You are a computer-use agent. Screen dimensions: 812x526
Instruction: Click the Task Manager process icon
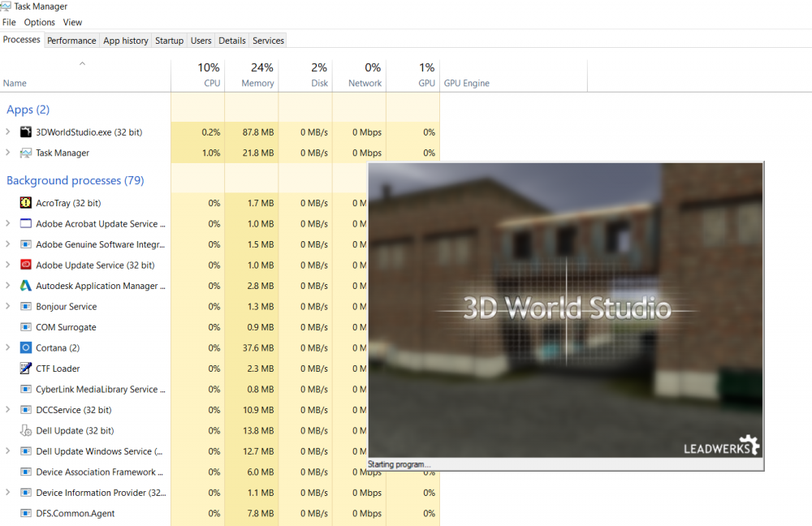tap(25, 153)
